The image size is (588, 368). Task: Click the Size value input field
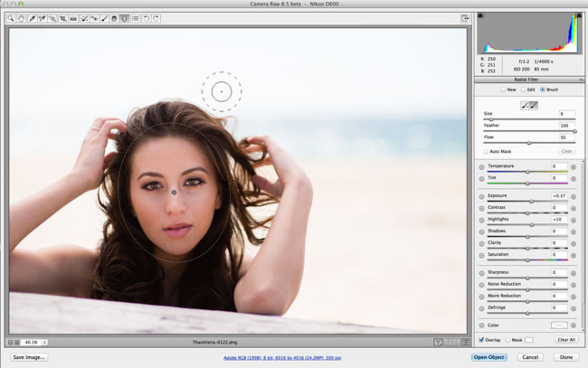click(x=566, y=114)
